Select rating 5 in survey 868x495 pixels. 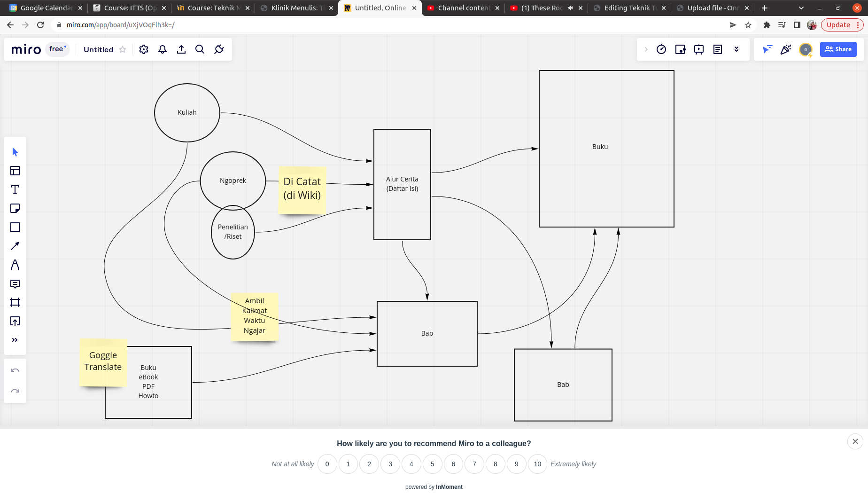click(x=432, y=464)
